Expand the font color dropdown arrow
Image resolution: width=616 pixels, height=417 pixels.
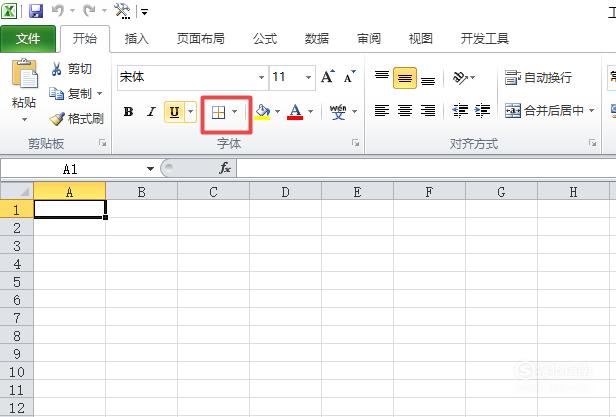coord(310,112)
